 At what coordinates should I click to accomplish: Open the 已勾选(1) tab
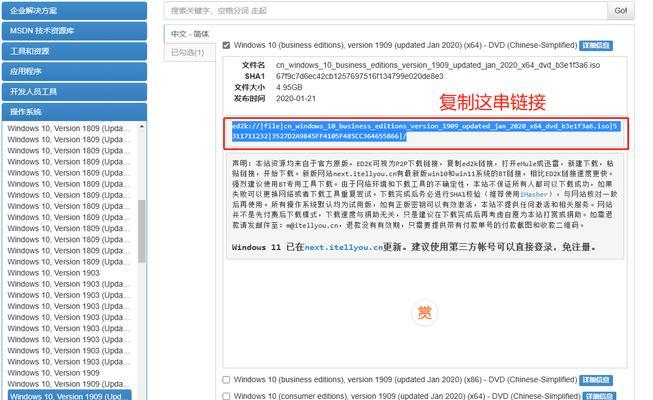(188, 52)
